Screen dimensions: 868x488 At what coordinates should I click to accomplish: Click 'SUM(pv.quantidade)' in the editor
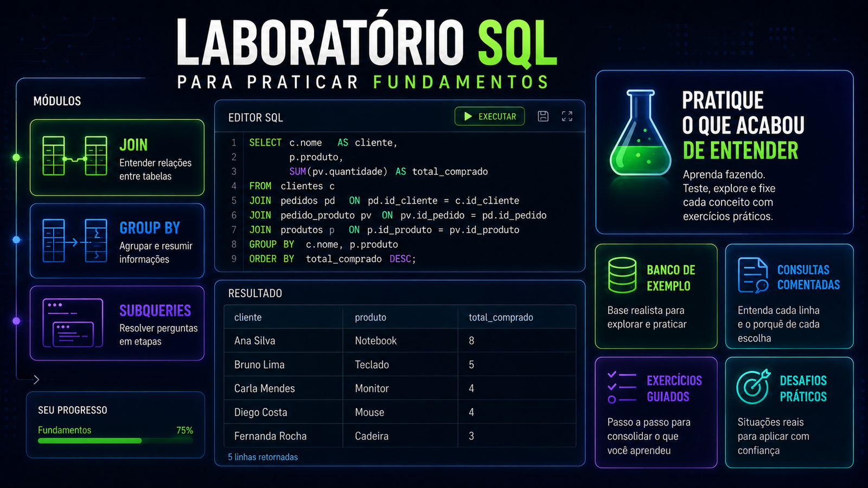point(338,171)
